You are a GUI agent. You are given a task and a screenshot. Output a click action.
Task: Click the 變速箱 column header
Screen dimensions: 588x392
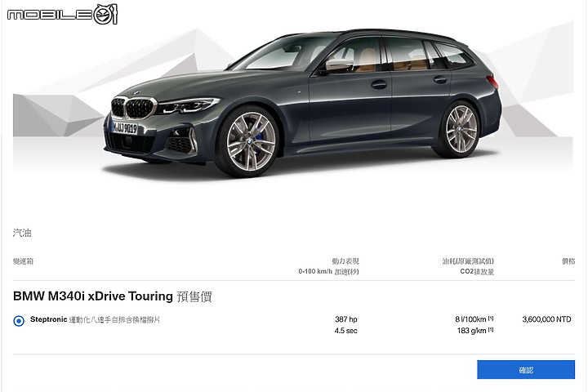pos(23,261)
